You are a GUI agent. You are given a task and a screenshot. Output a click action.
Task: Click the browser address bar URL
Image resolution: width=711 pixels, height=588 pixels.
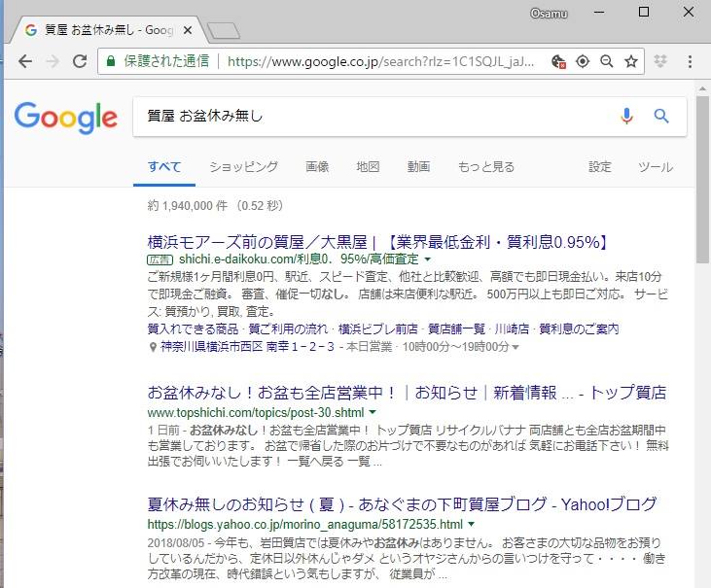(381, 61)
